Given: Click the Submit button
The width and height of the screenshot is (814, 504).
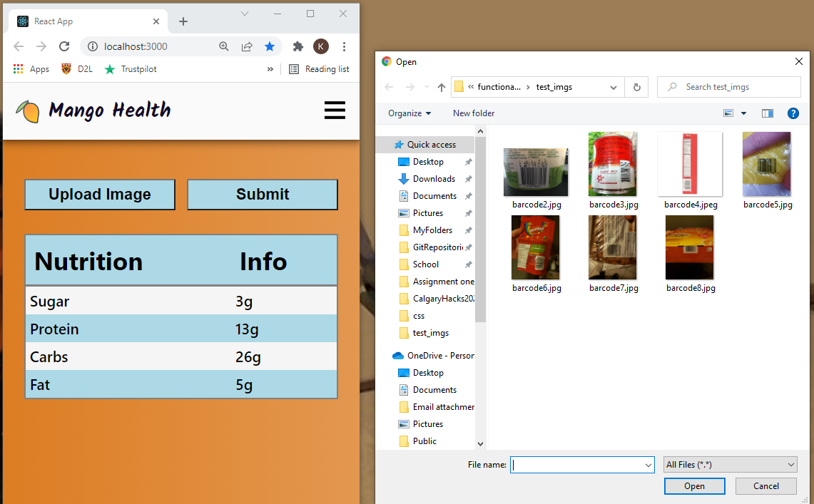Looking at the screenshot, I should (x=263, y=195).
